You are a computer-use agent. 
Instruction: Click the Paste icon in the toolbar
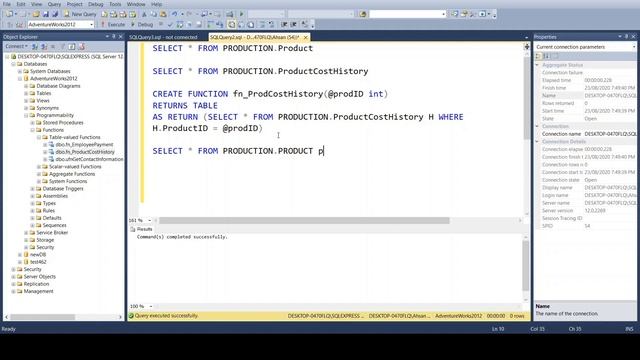pos(163,14)
